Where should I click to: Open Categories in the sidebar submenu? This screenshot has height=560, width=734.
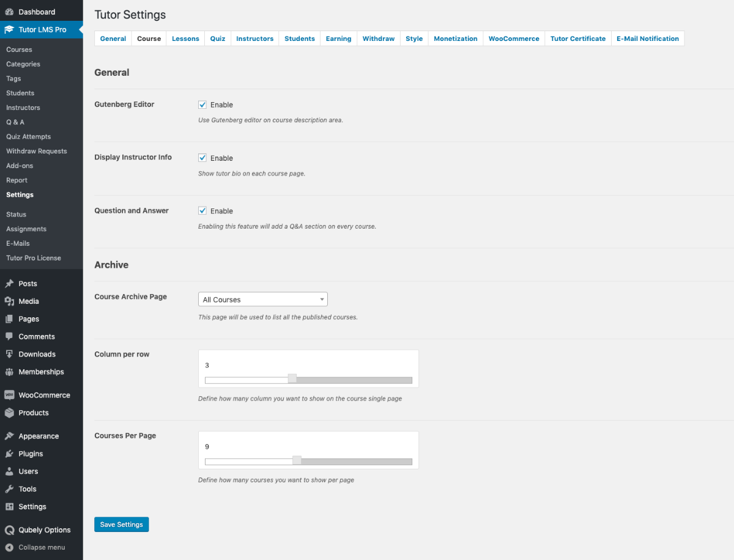23,64
